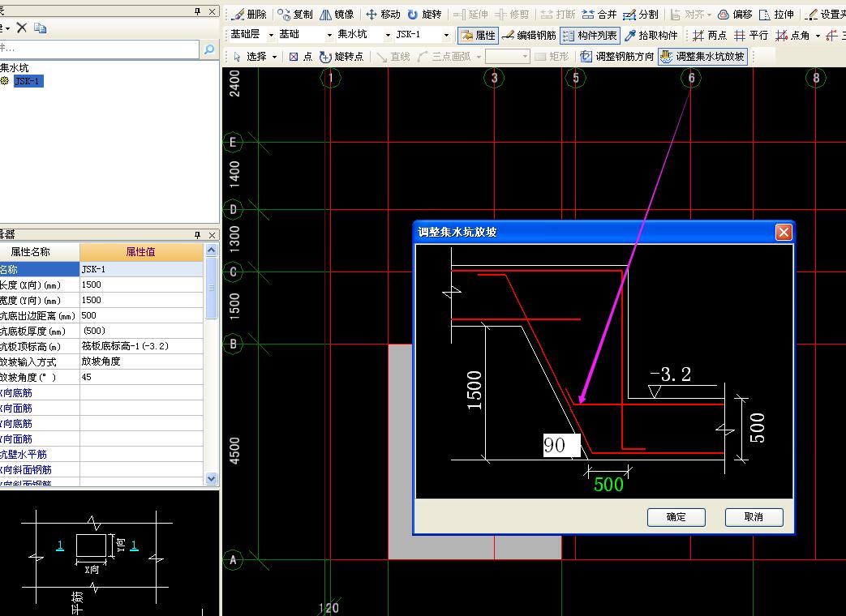This screenshot has width=846, height=616.
Task: Click the green 500 dimension value
Action: tap(608, 485)
